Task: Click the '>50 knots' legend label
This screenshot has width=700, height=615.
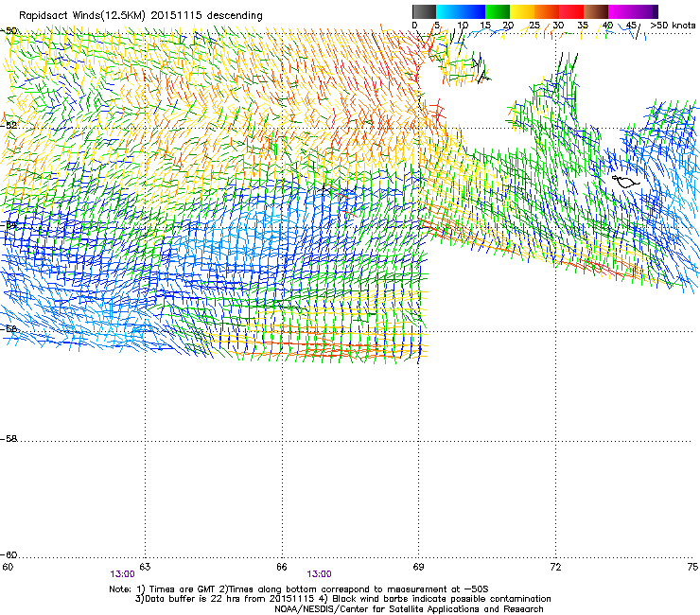Action: click(x=673, y=26)
